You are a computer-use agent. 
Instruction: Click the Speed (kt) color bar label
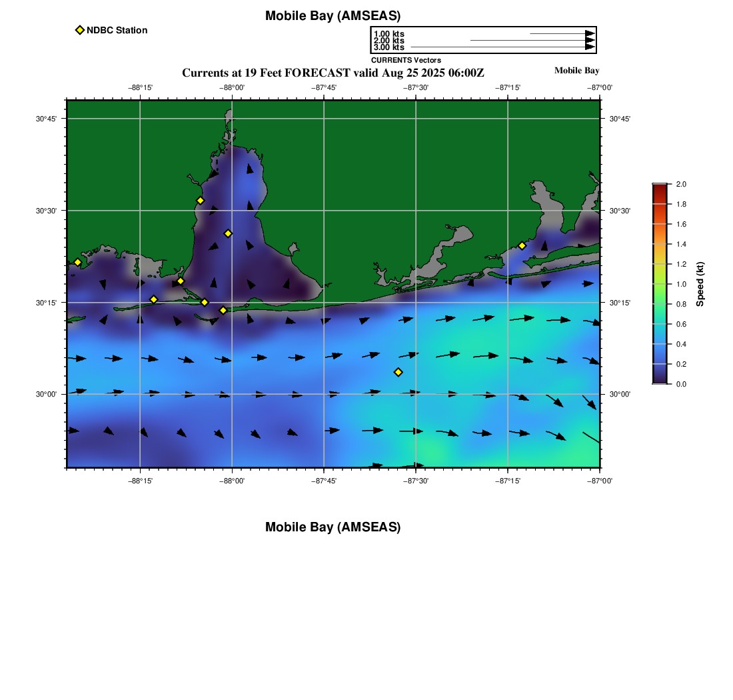tap(700, 284)
